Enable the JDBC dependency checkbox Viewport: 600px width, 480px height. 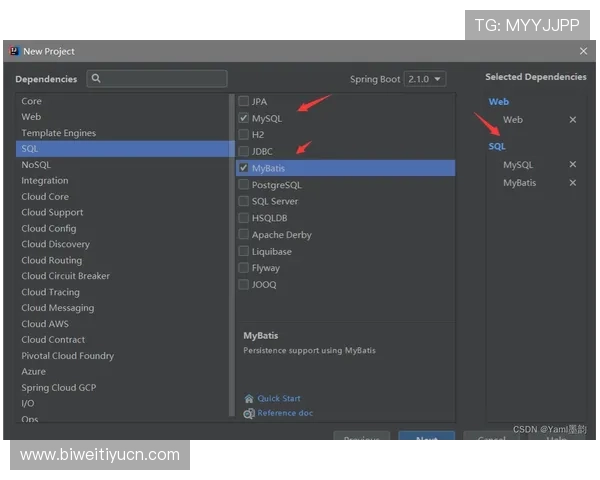(243, 151)
